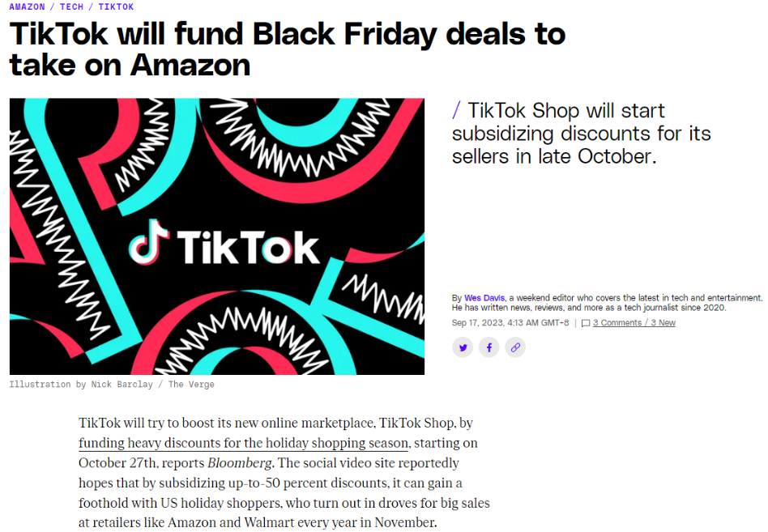Click the TikTok hero illustration image
Image resolution: width=768 pixels, height=532 pixels.
(217, 236)
